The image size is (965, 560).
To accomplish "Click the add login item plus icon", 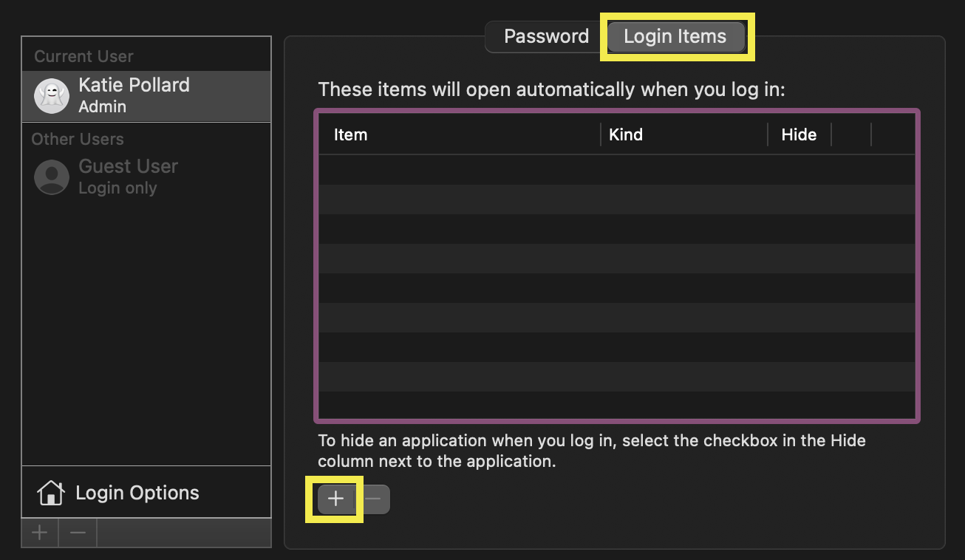I will 334,498.
